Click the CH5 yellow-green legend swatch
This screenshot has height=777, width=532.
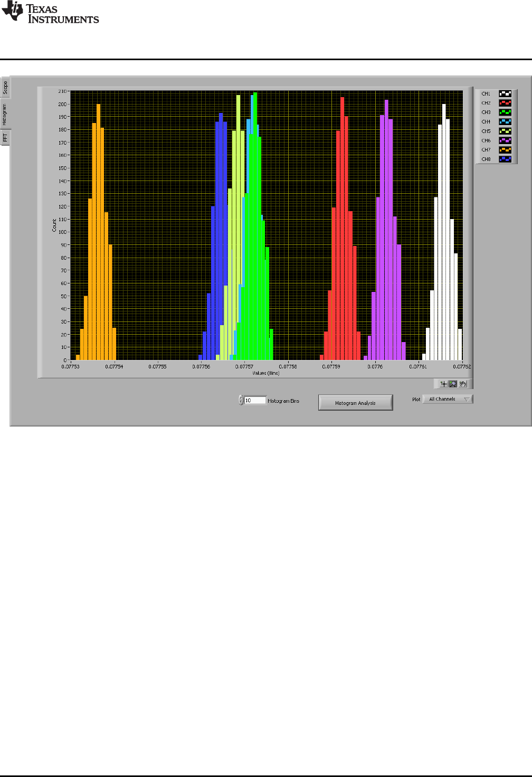505,131
